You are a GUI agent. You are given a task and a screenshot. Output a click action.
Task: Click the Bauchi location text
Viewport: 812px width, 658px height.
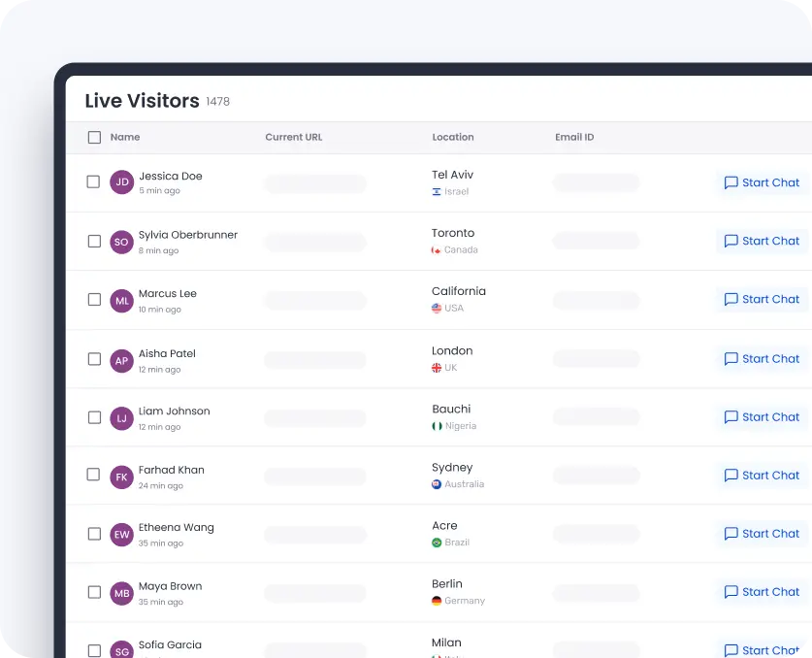coord(451,410)
